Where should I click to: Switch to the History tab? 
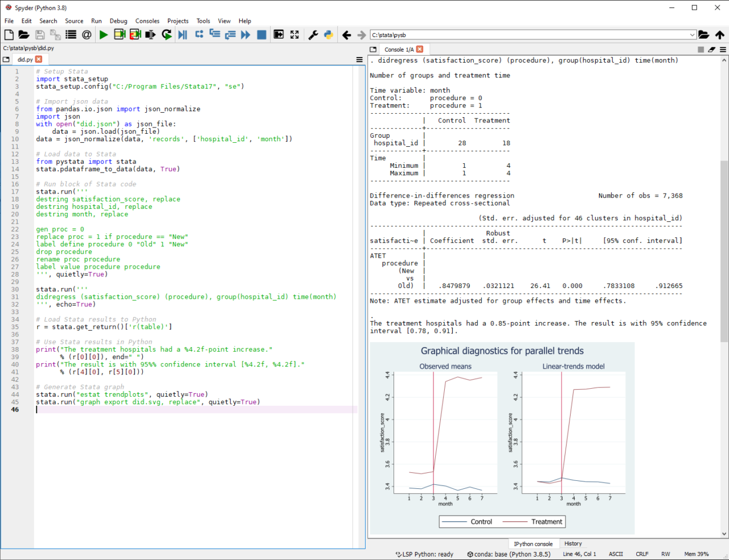(x=573, y=543)
